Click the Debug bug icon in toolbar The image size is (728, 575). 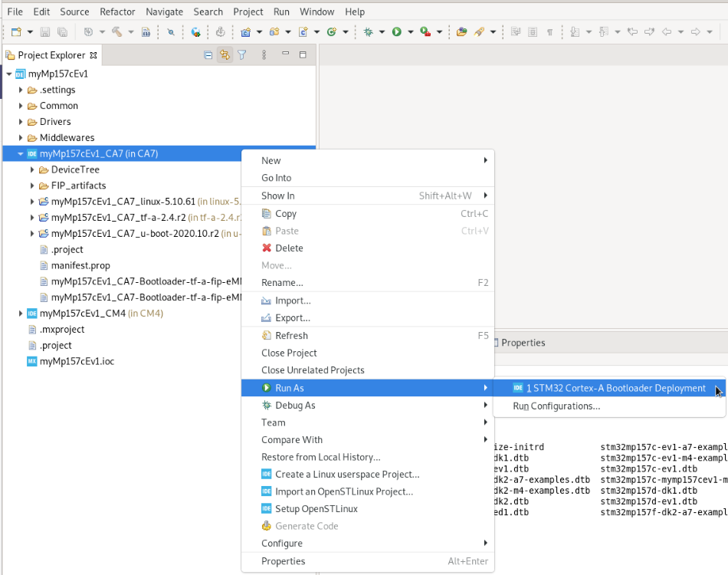[368, 31]
